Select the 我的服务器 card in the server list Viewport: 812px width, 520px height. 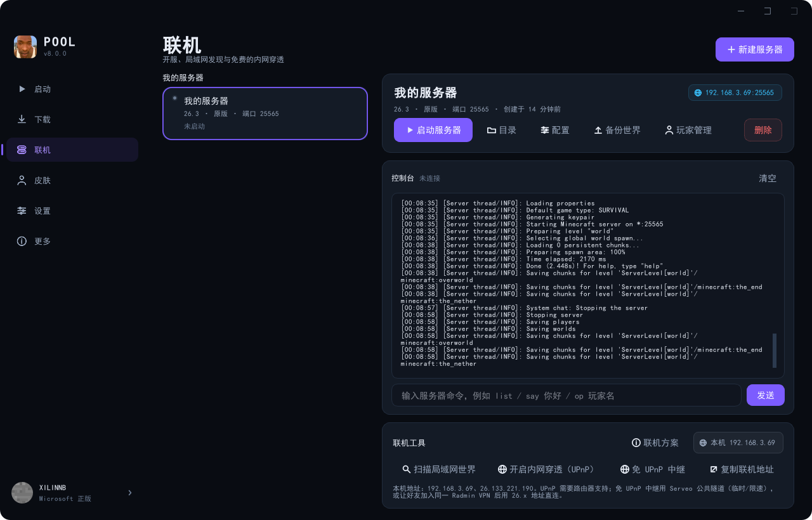(265, 114)
